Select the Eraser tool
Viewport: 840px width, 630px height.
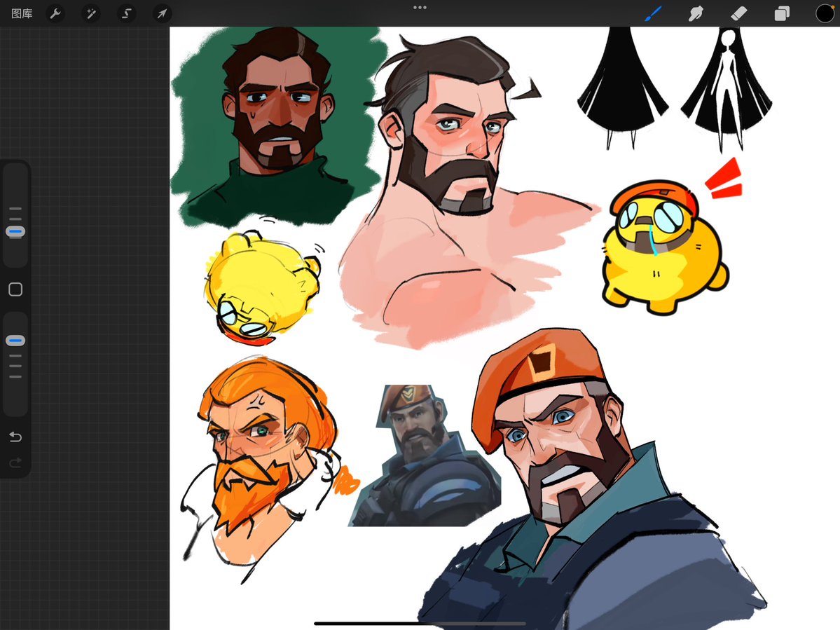738,13
